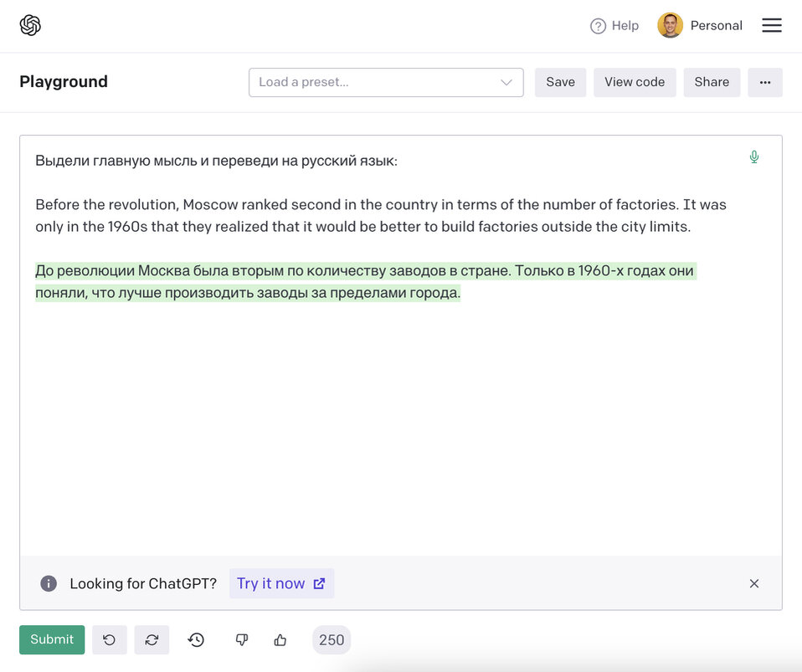This screenshot has width=802, height=672.
Task: Click the green microphone icon
Action: 754,156
